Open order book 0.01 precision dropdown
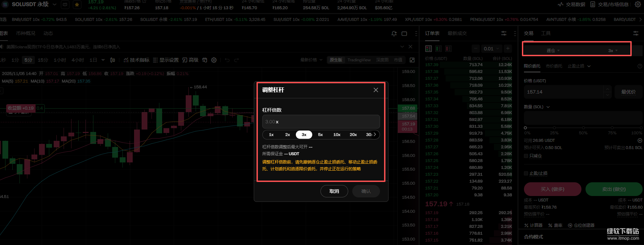The width and height of the screenshot is (644, 245). click(491, 49)
